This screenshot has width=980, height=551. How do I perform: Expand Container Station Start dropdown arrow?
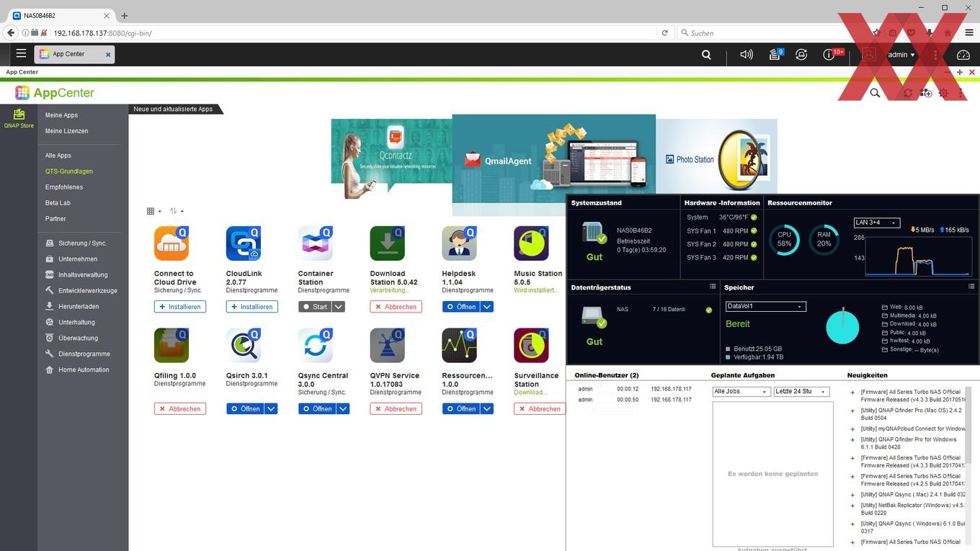[x=338, y=307]
